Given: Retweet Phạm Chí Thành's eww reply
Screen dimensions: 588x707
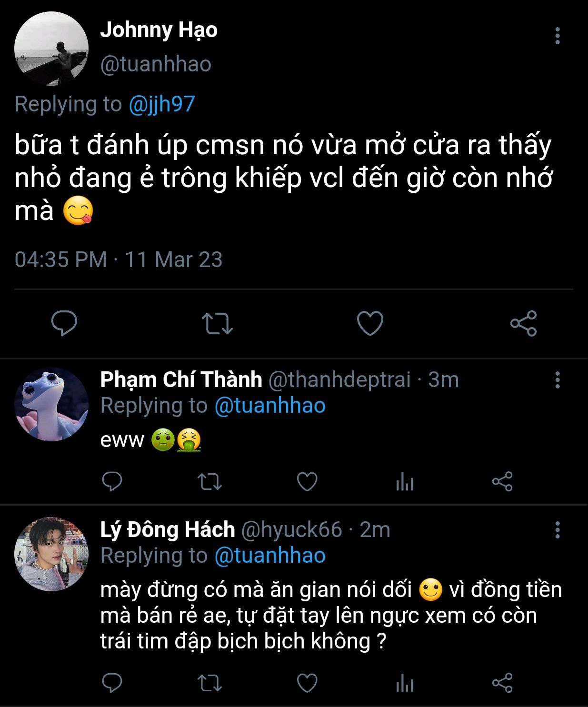Looking at the screenshot, I should [x=209, y=482].
